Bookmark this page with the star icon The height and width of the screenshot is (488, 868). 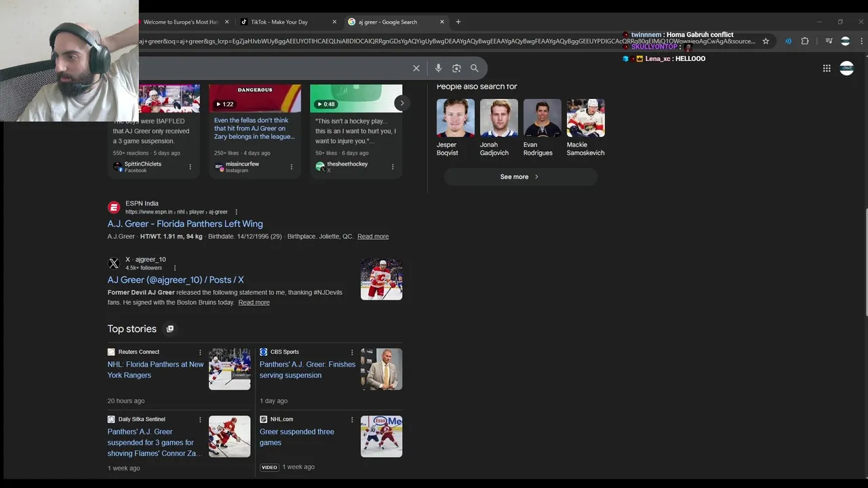[766, 41]
